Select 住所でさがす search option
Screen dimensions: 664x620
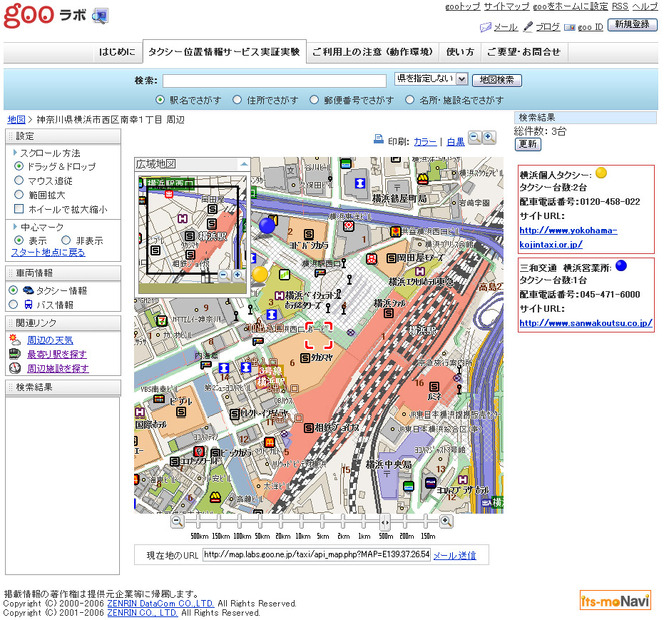[237, 100]
